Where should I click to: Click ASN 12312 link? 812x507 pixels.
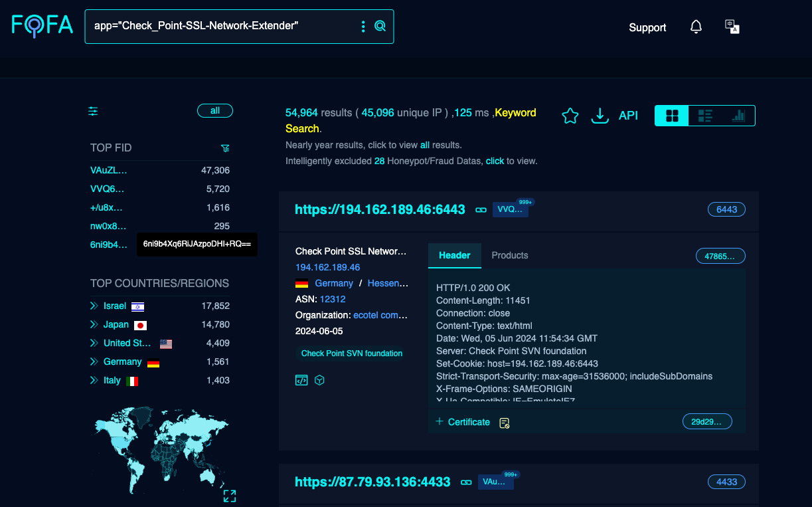[x=333, y=299]
